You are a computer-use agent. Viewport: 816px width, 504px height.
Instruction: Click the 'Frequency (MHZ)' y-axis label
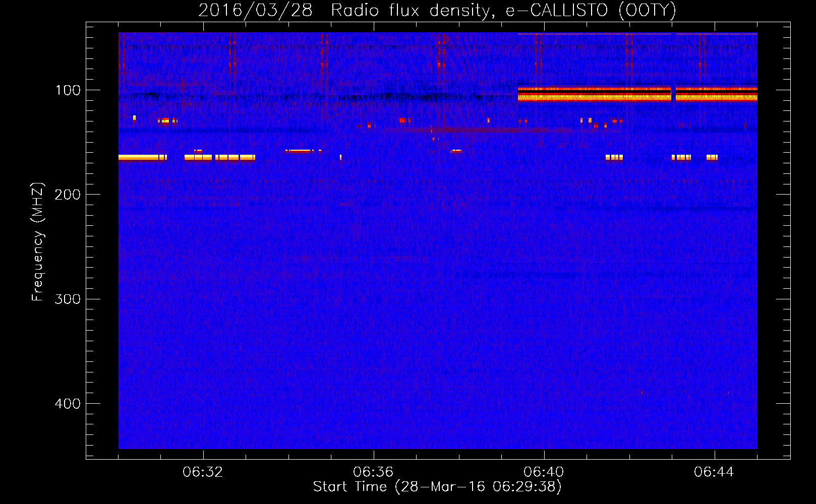click(x=38, y=242)
